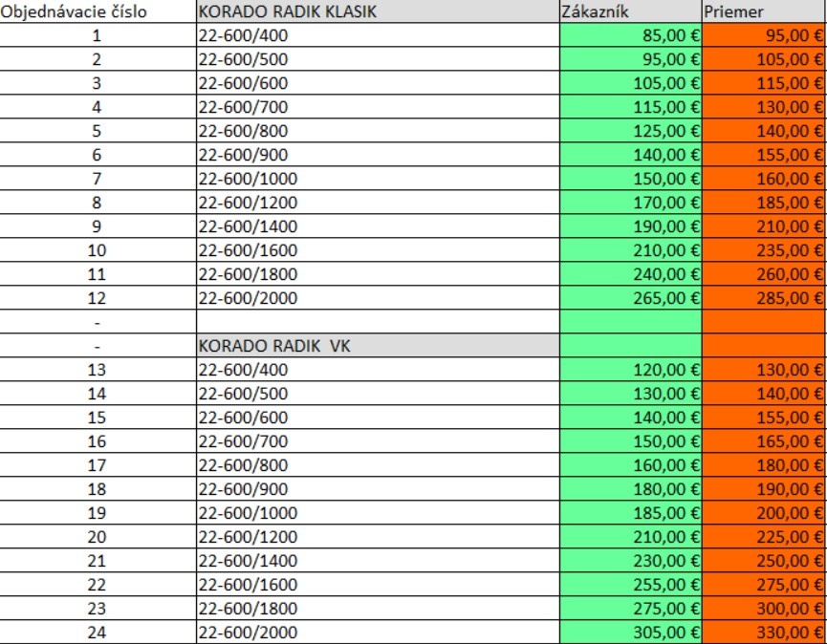
Task: Select order number 21 cell
Action: click(98, 560)
